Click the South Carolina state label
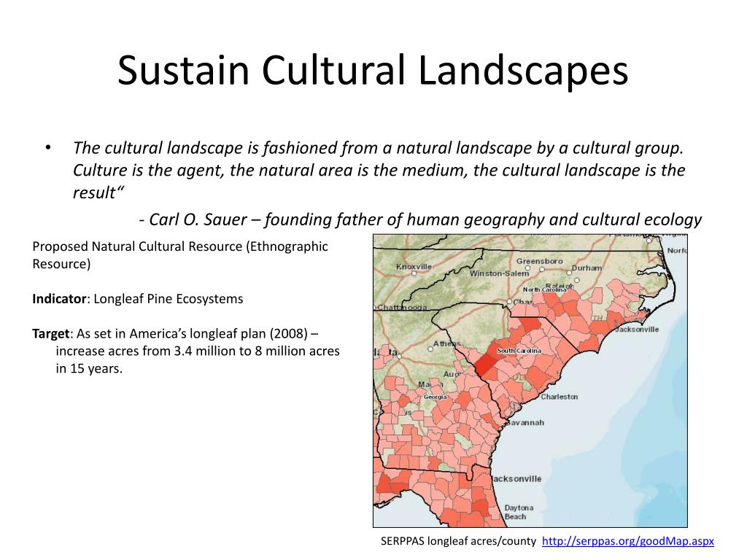Viewport: 747px width, 560px height. (519, 351)
